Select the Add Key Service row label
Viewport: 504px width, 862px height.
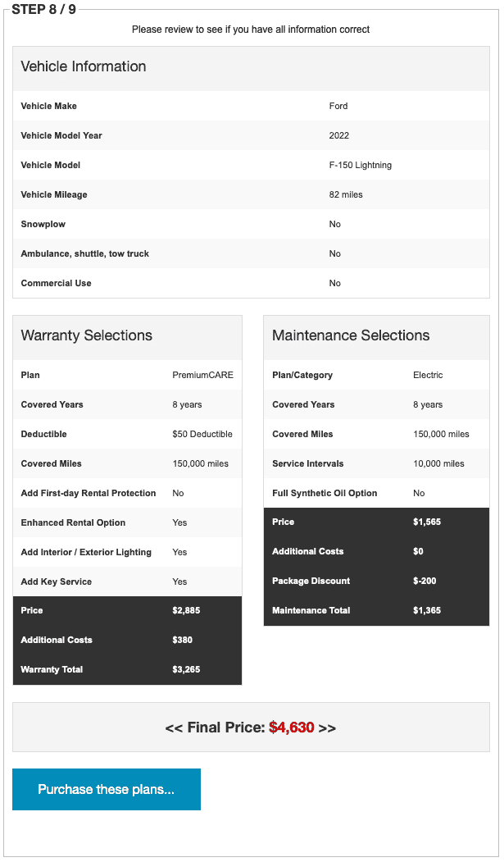click(57, 582)
